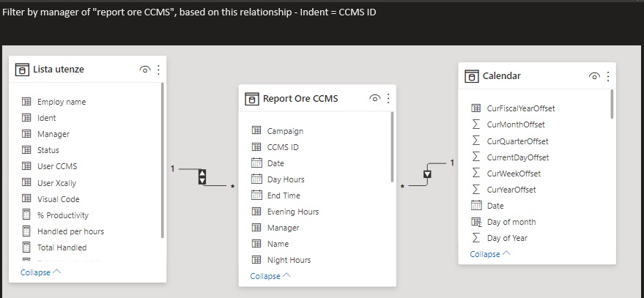The height and width of the screenshot is (298, 644).
Task: Select the User Xcally field
Action: [x=56, y=182]
